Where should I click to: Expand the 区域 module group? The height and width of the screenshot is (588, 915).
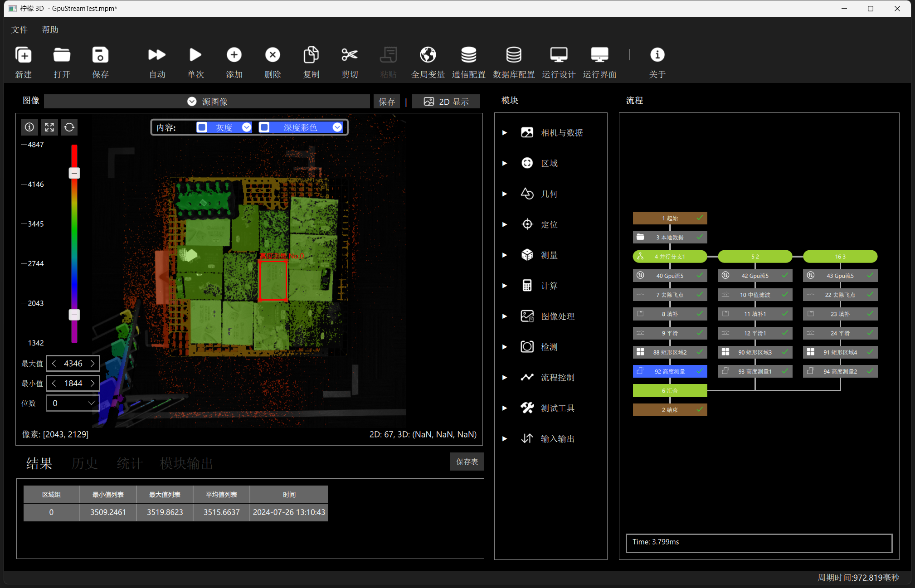click(505, 163)
